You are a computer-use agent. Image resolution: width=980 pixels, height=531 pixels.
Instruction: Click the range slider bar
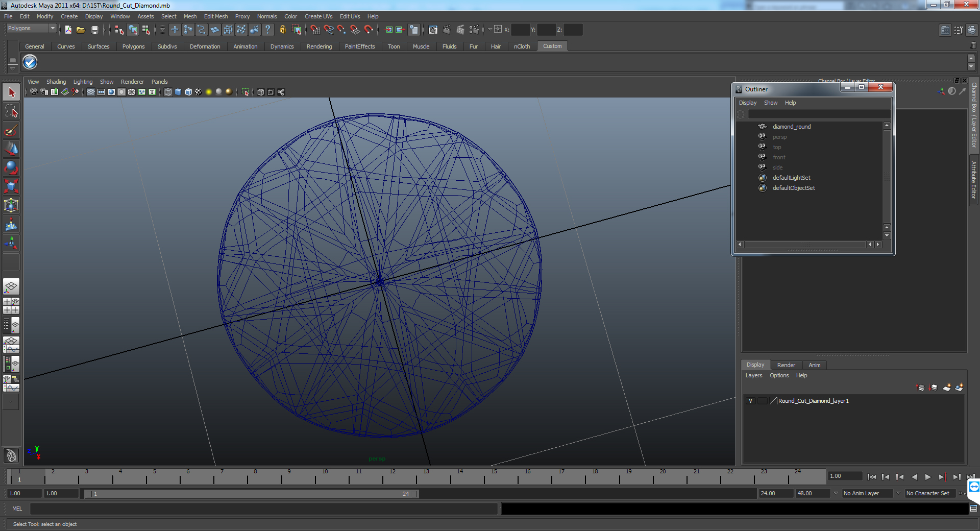tap(251, 494)
